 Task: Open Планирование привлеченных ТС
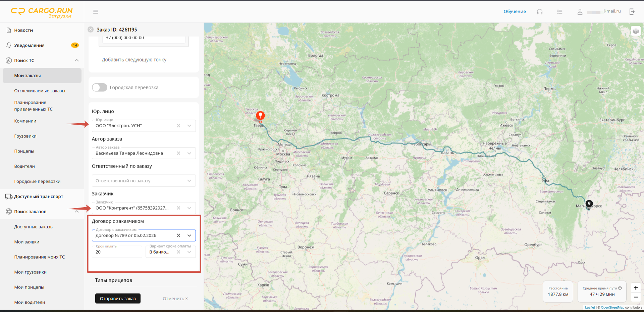(33, 106)
